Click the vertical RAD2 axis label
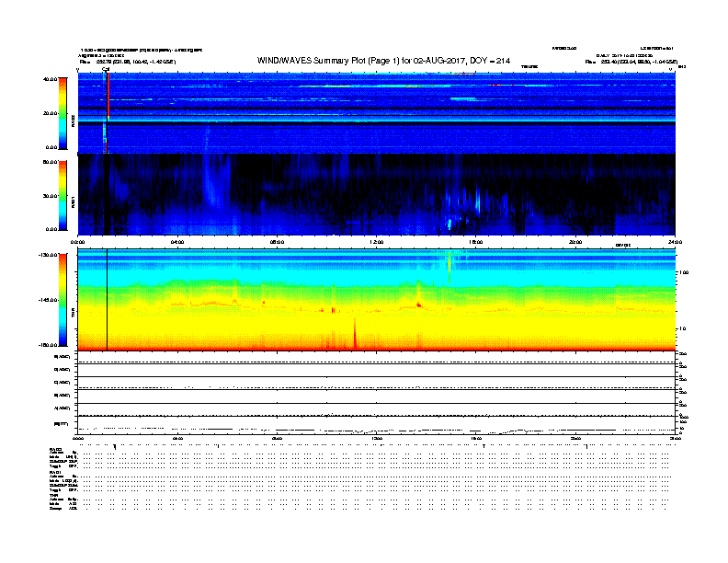728x563 pixels. 73,121
